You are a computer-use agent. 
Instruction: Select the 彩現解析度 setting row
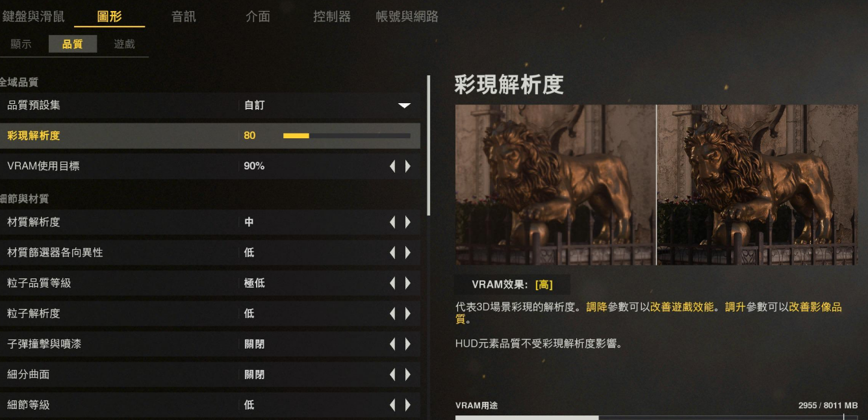[x=210, y=136]
